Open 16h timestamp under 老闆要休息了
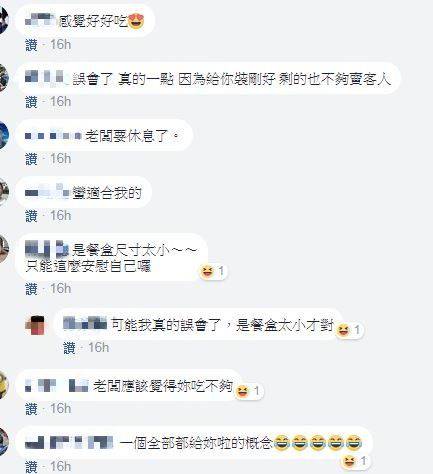The height and width of the screenshot is (474, 433). tap(61, 159)
